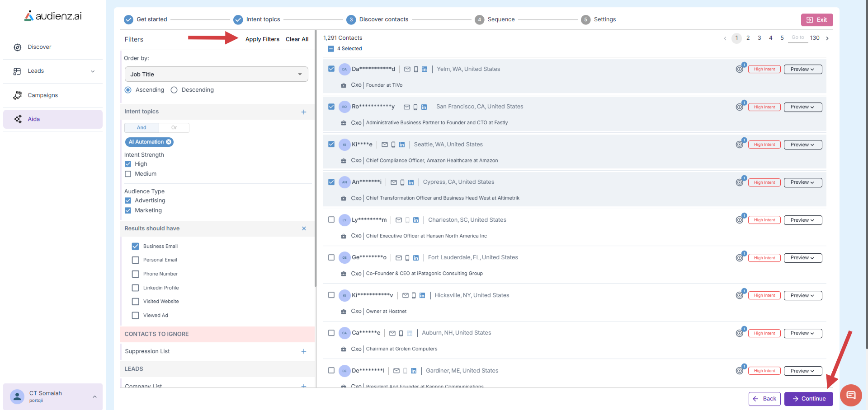Check Personal Email requirement

tap(135, 260)
